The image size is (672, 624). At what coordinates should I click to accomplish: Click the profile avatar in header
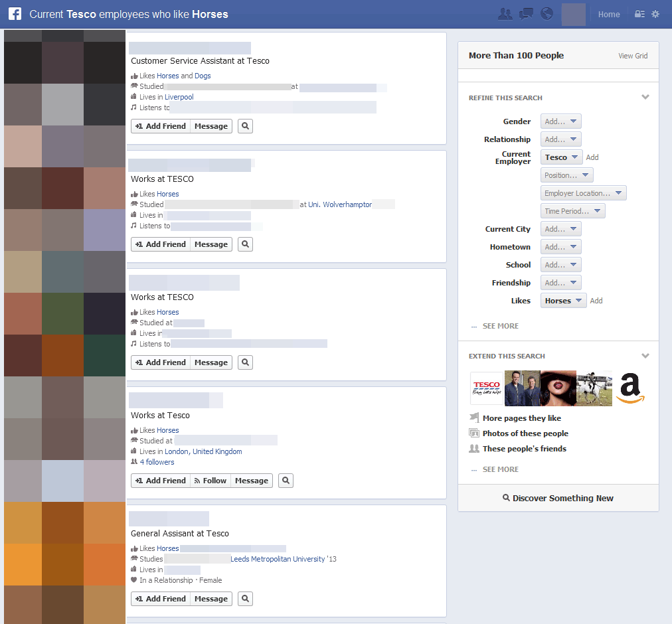pyautogui.click(x=574, y=14)
